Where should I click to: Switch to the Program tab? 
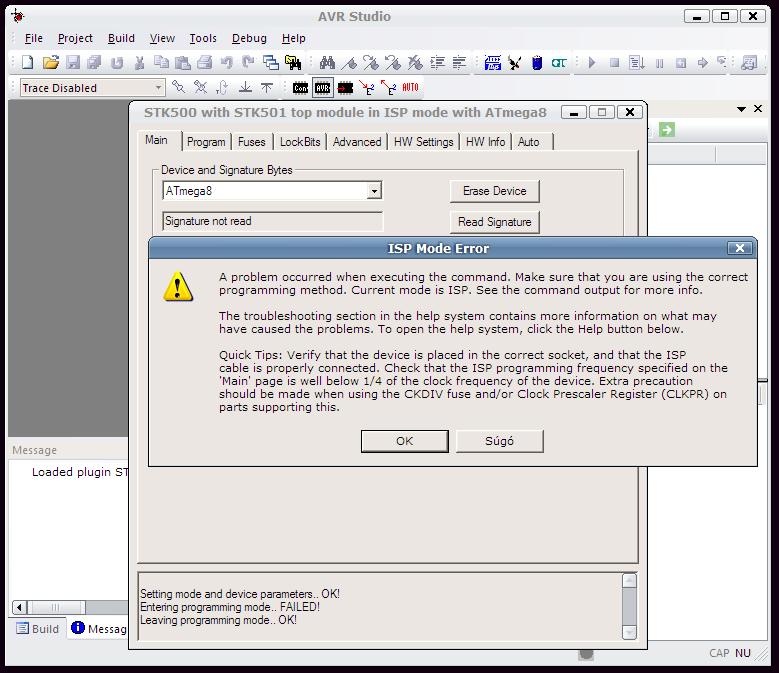coord(206,142)
